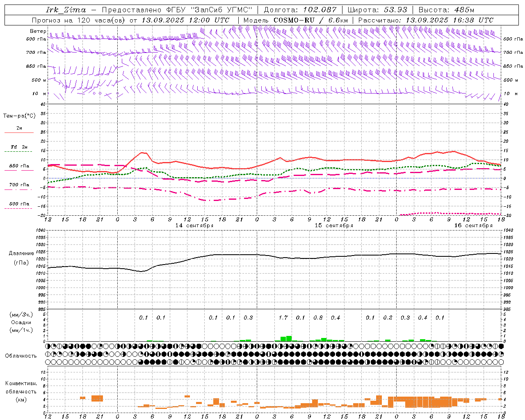Click the "15 сентября" date label
525x420 pixels.
(x=334, y=226)
